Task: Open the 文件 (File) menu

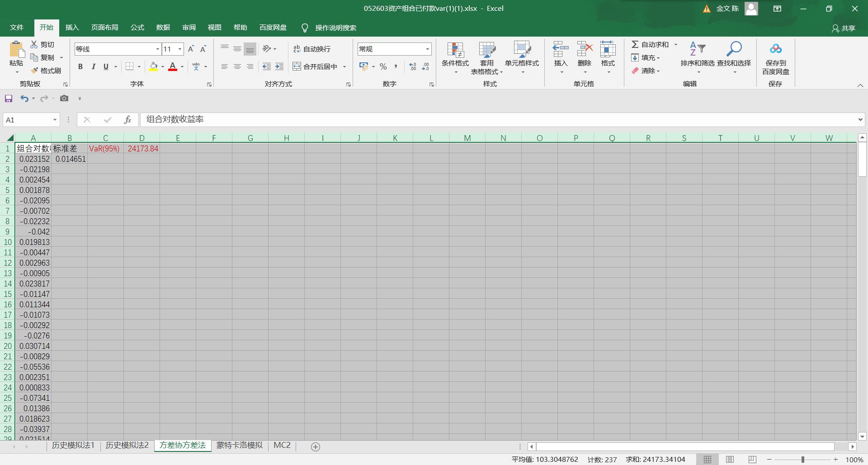Action: click(x=17, y=28)
